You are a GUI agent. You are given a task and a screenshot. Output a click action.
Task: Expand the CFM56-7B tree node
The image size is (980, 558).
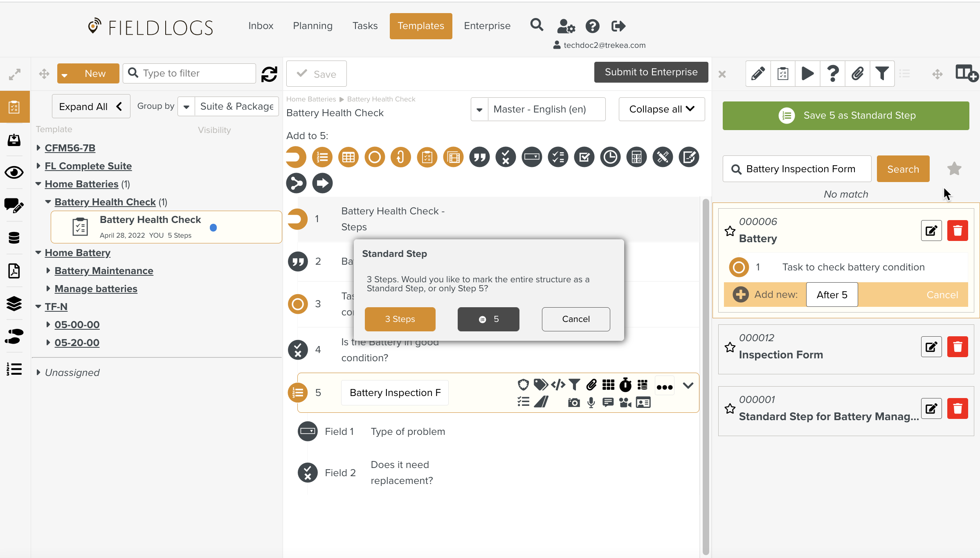(38, 148)
